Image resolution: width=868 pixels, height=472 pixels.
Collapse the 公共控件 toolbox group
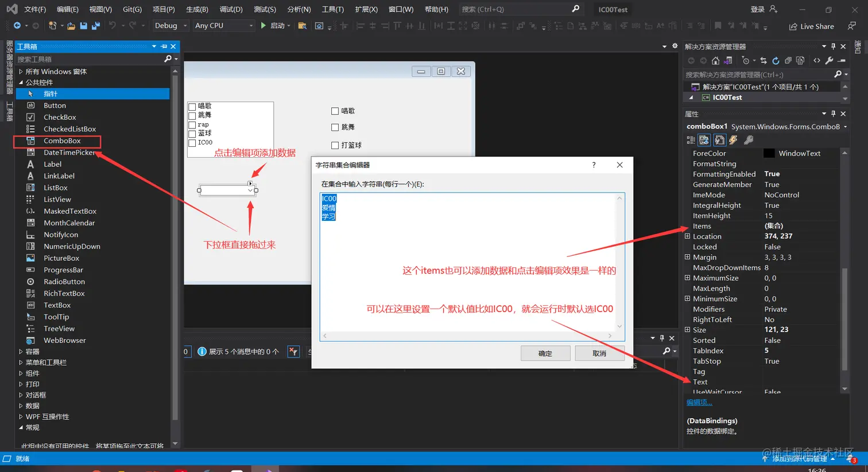click(21, 83)
